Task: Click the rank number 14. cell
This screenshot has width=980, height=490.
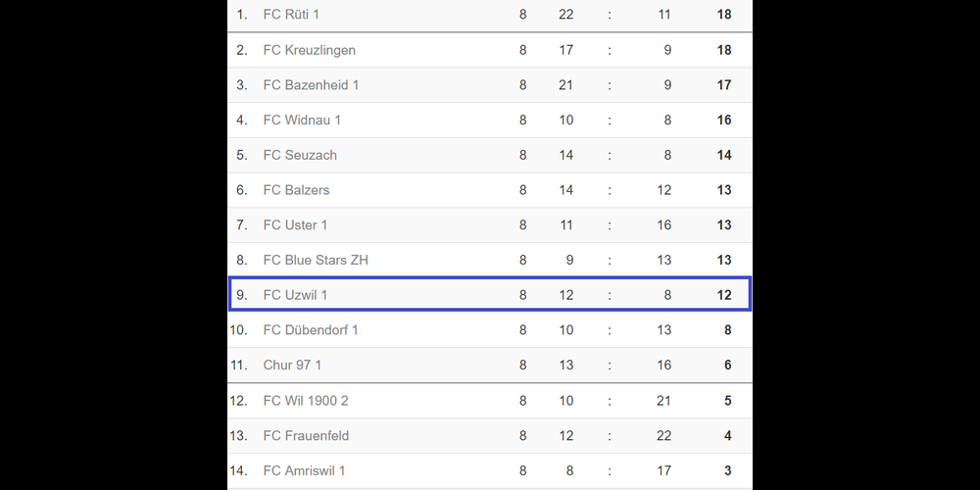Action: [239, 471]
